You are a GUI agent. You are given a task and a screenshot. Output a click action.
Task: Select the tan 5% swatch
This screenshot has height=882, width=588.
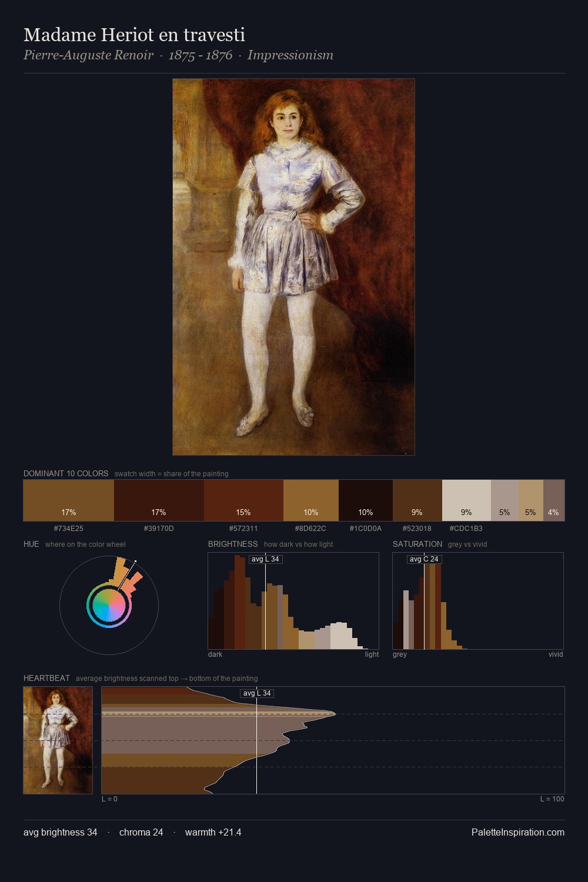click(530, 500)
